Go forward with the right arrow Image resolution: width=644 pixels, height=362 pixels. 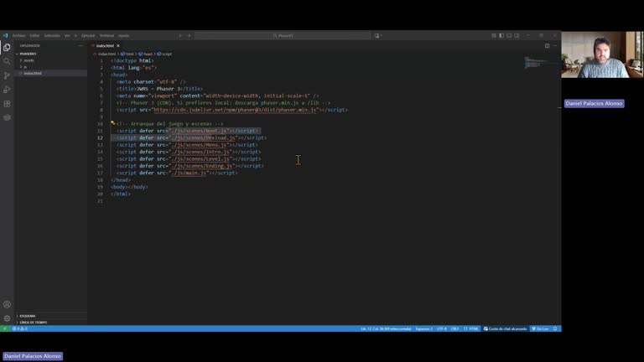coord(189,36)
